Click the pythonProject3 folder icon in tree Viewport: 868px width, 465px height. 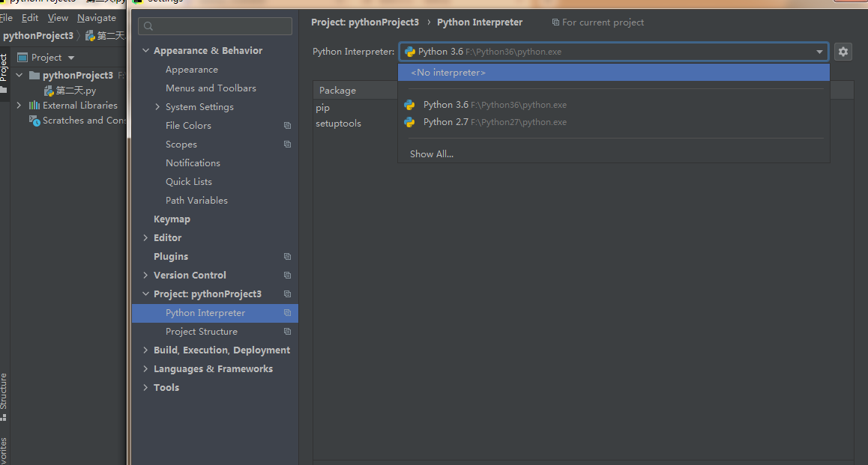[x=34, y=75]
